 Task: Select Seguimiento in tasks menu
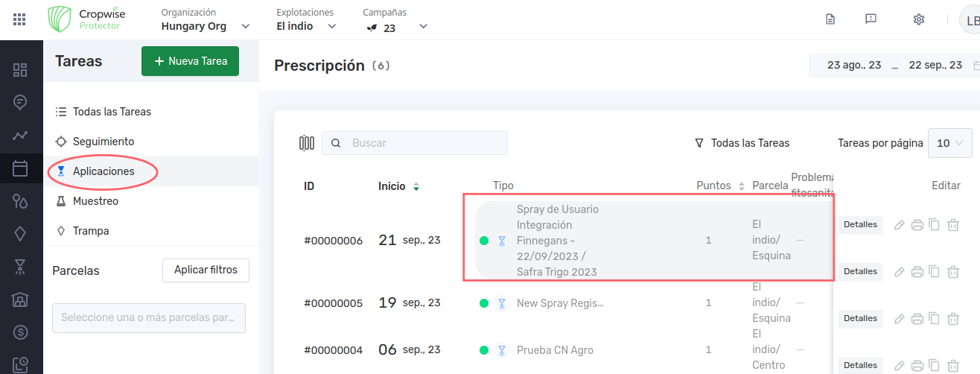(x=103, y=142)
